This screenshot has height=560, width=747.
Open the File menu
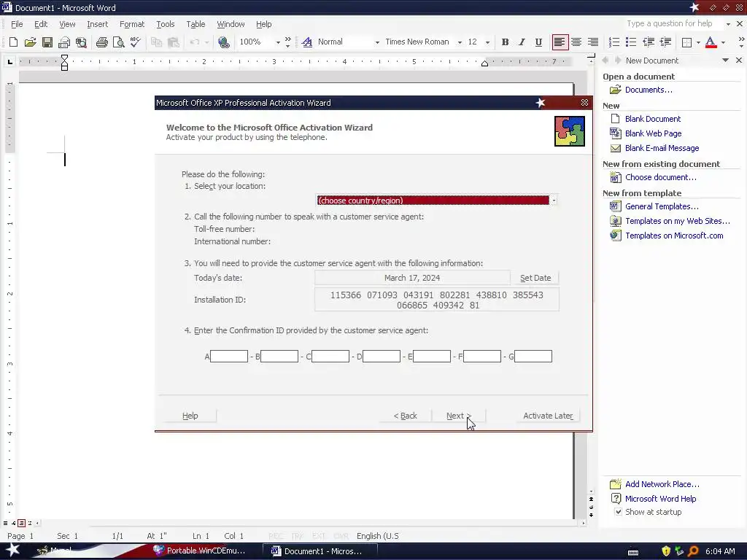[17, 24]
